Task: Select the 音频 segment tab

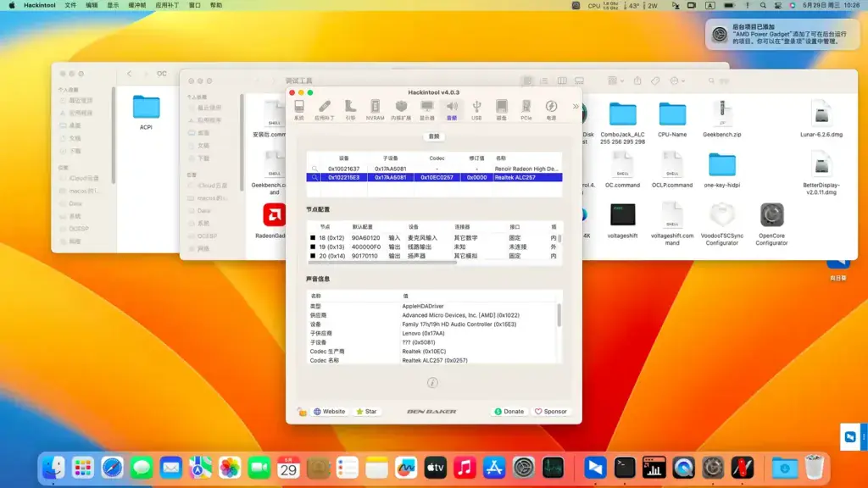Action: (x=434, y=136)
